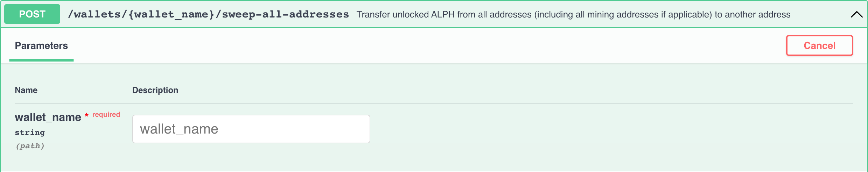Switch to the Parameters tab
The height and width of the screenshot is (172, 868).
point(41,46)
